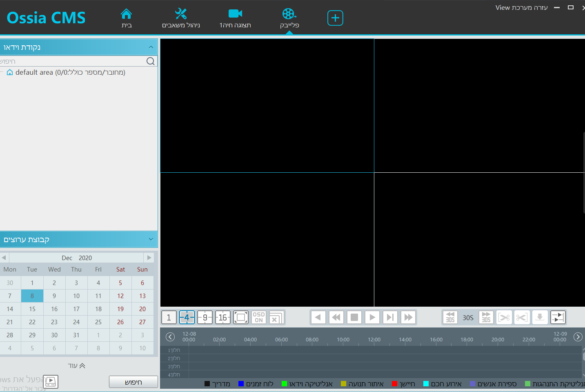This screenshot has width=585, height=392.
Task: Click the cyan smart event legend swatch
Action: coord(426,384)
